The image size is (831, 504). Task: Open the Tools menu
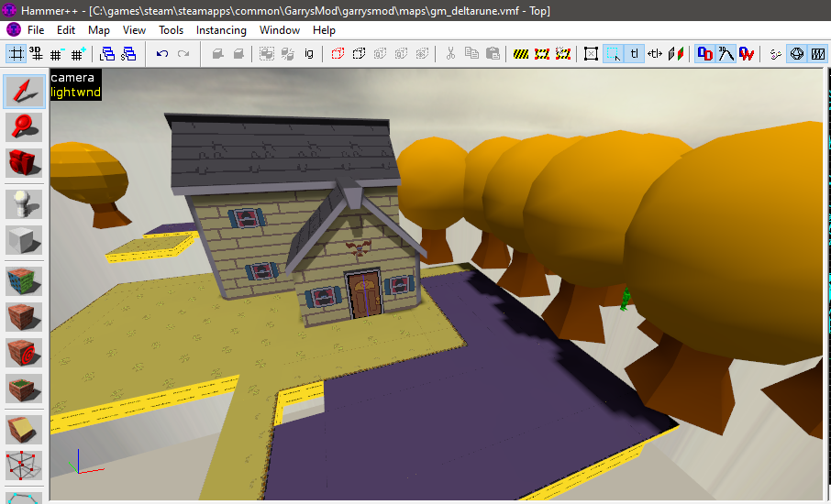(171, 30)
